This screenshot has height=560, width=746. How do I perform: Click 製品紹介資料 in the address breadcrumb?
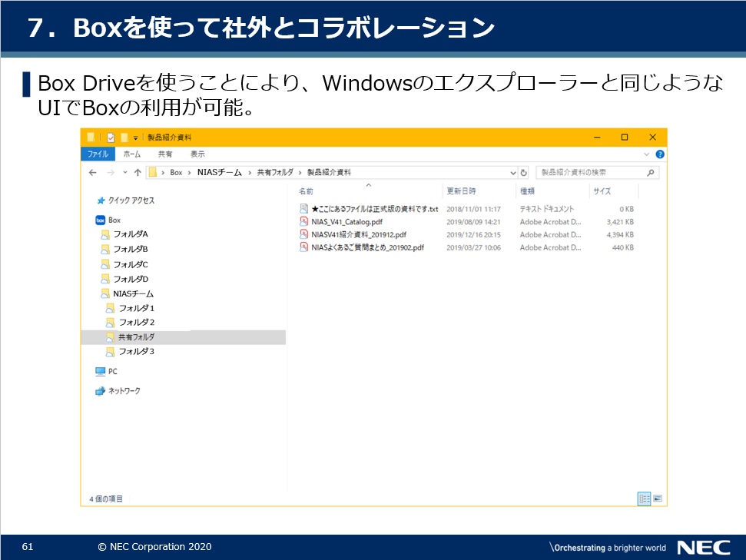click(329, 172)
